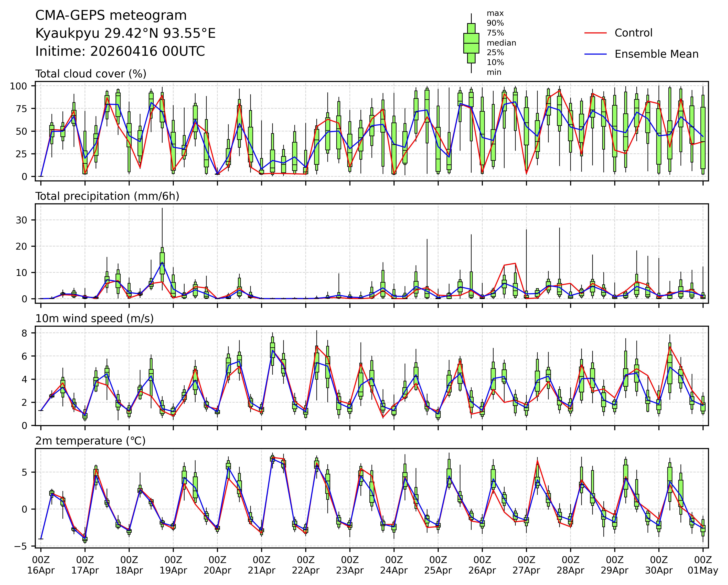Click the 90% label in legend
This screenshot has height=585, width=728.
tap(495, 23)
